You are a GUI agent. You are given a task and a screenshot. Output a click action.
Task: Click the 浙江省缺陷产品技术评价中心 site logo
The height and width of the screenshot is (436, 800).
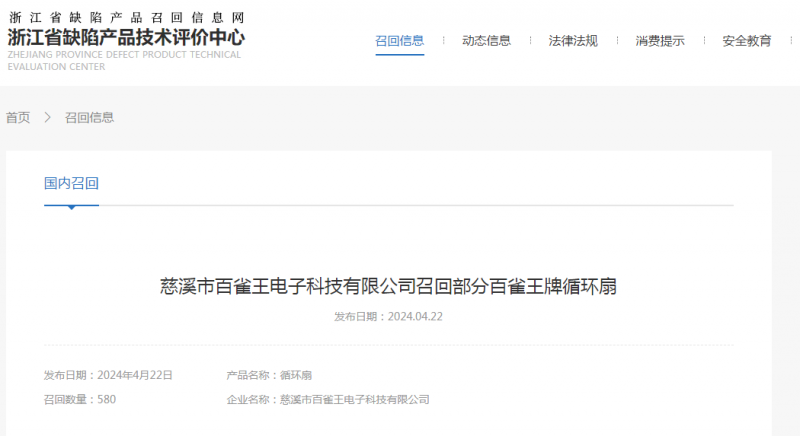point(125,37)
